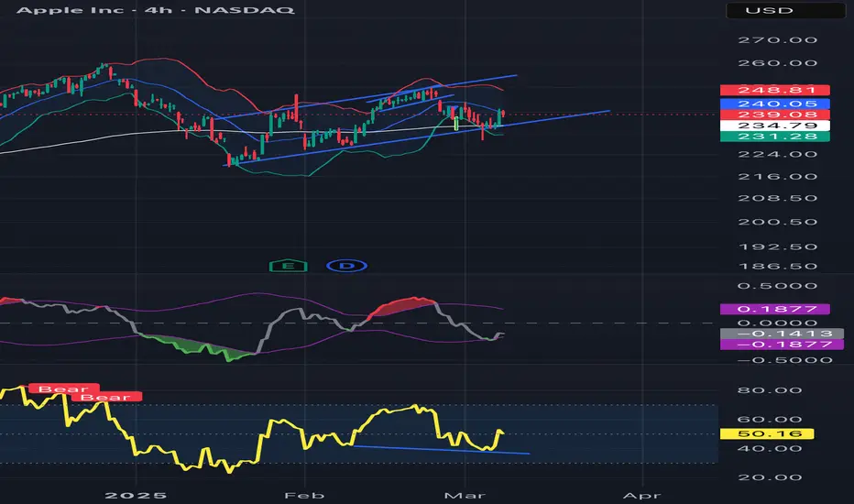Viewport: 854px width, 504px height.
Task: Click the 80.00 RSI axis label
Action: pos(770,390)
